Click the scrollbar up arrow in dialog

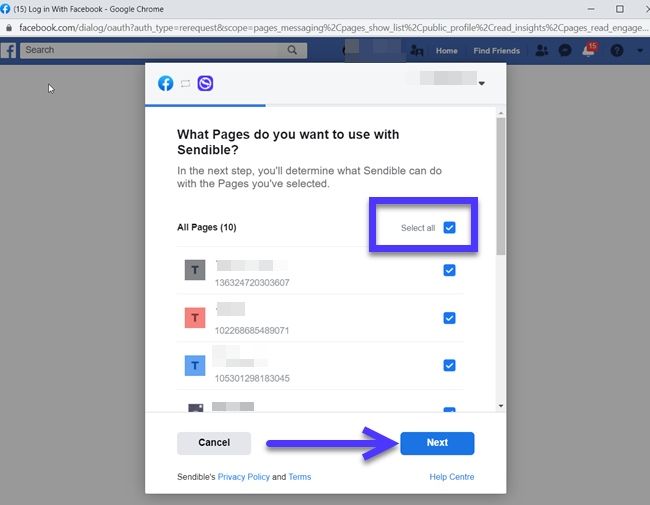(501, 113)
